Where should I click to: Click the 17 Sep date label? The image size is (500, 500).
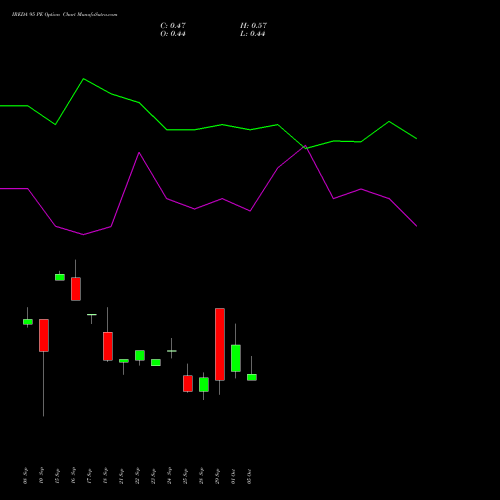coord(90,476)
